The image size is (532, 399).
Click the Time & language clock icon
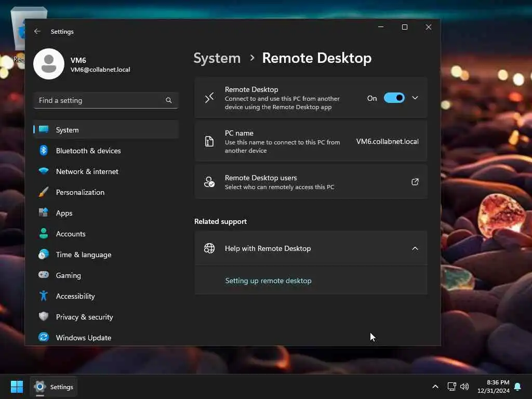pyautogui.click(x=44, y=255)
